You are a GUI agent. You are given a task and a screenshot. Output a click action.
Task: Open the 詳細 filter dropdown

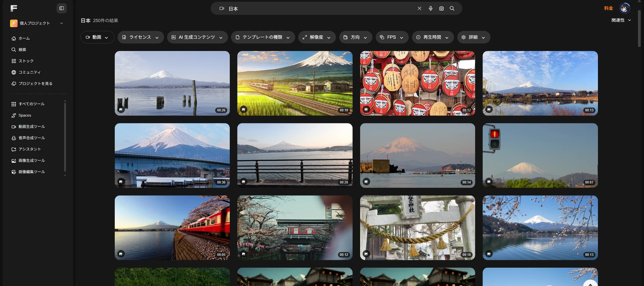[x=474, y=37]
